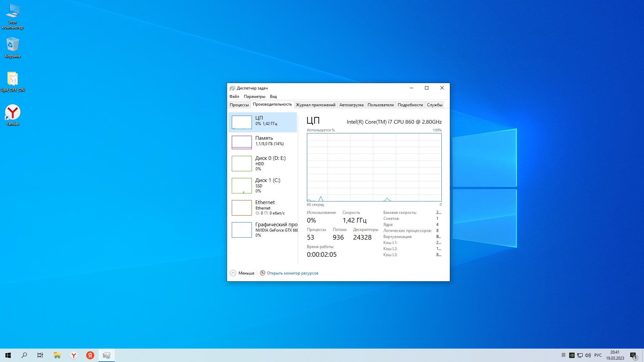This screenshot has height=362, width=644.
Task: Click the NVIDIA tray icon
Action: pos(572,355)
